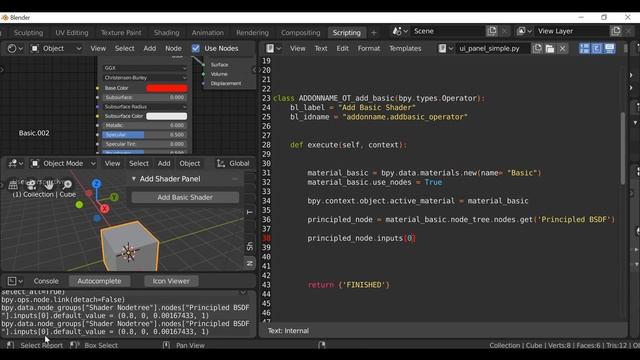Unlink the ui_panel_simple.py text

[x=562, y=48]
